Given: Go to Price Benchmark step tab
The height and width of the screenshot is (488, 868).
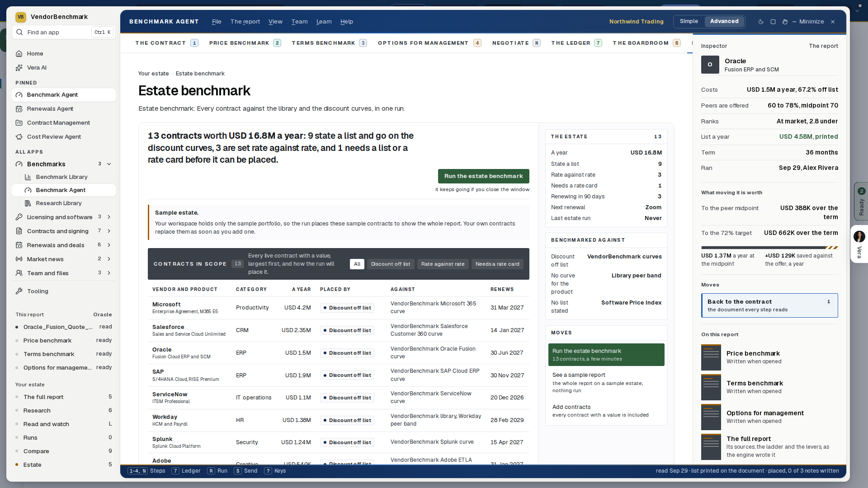Looking at the screenshot, I should (245, 43).
